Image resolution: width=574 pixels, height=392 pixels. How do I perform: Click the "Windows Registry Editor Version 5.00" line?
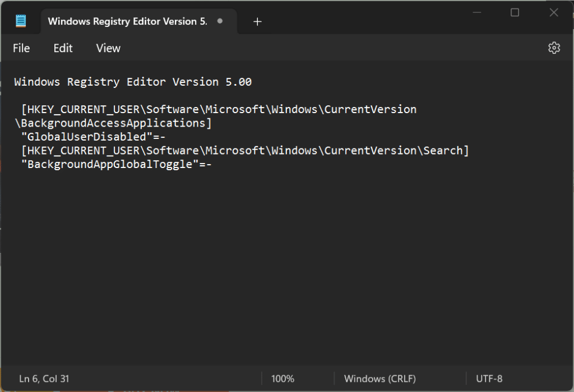(x=133, y=82)
